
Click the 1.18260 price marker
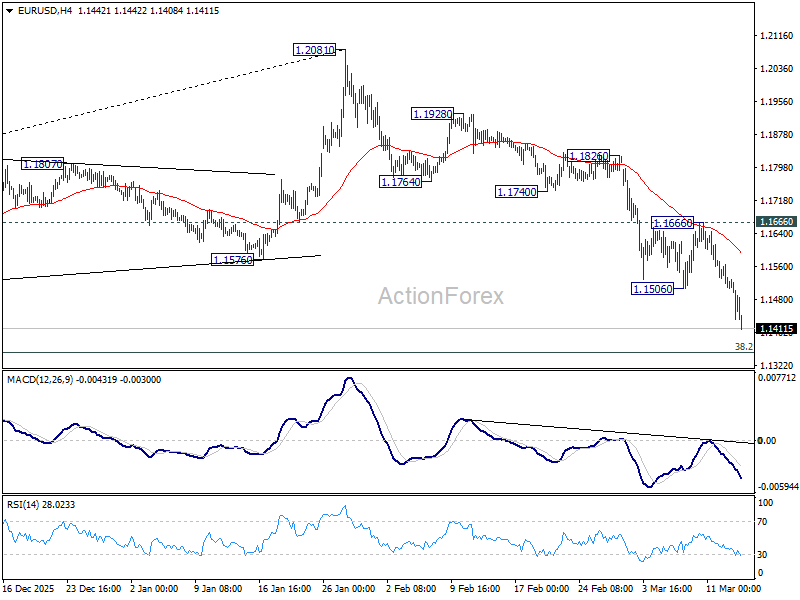589,155
